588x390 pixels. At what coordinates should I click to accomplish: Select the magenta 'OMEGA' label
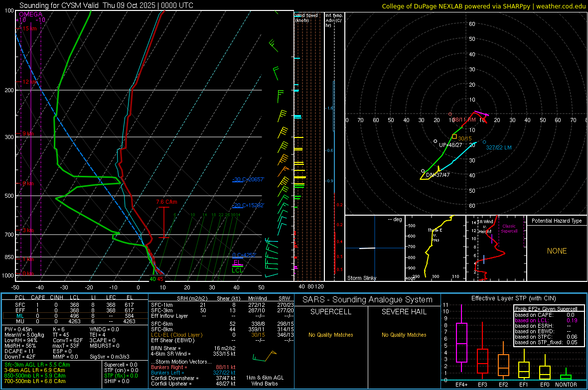coord(31,14)
